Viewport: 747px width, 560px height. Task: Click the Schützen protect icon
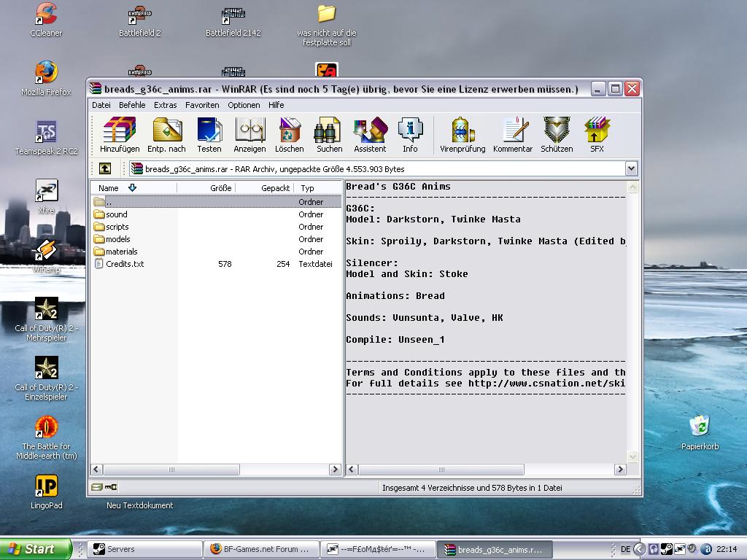557,135
